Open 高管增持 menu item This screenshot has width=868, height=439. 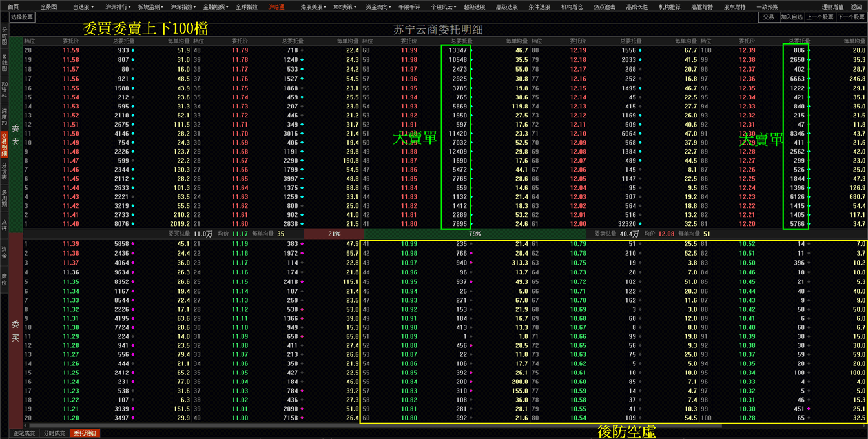(702, 6)
